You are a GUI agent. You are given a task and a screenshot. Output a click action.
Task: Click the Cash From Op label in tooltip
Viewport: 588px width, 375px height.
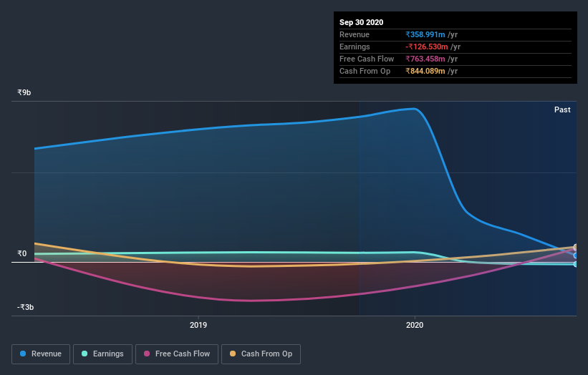coord(365,71)
